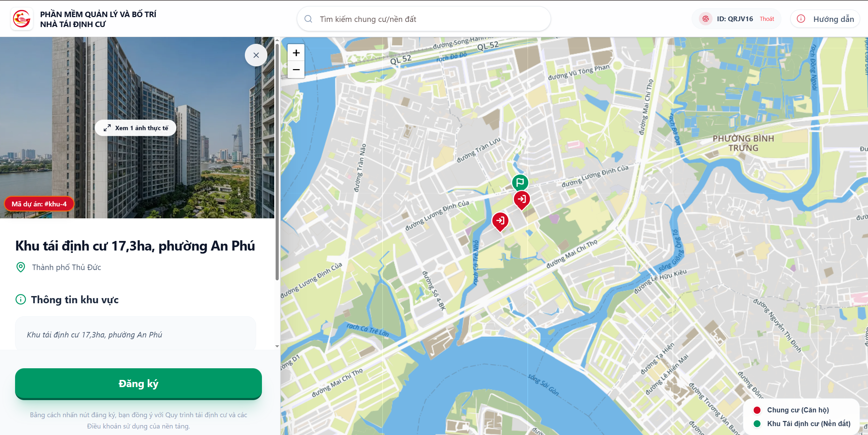Click the 'Thông tin khu vực' heading
Screen dimensions: 868x435
[x=75, y=299]
